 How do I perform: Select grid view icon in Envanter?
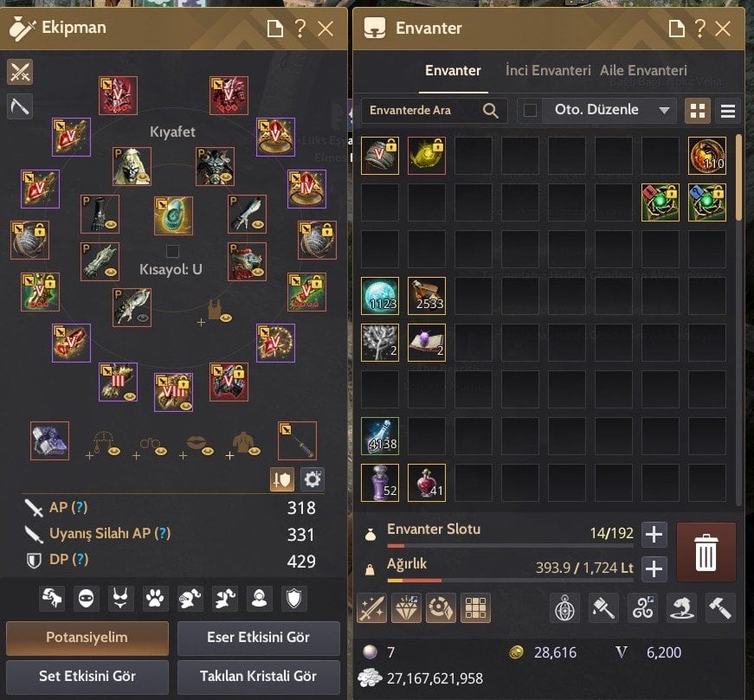(x=697, y=111)
